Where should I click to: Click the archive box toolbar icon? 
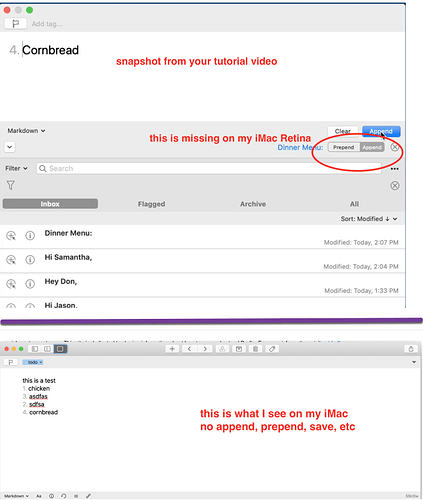coord(239,349)
